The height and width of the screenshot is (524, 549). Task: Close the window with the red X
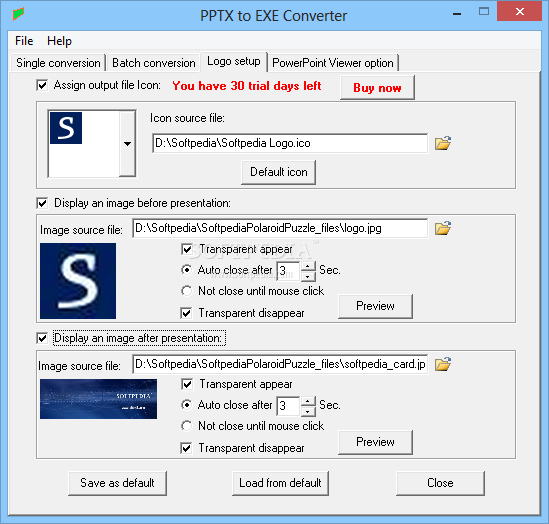point(520,12)
